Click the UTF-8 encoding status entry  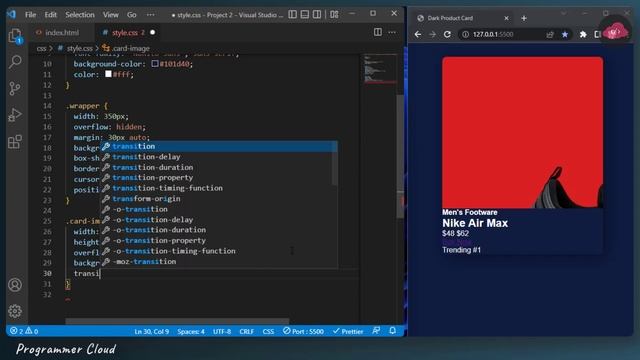click(x=222, y=331)
